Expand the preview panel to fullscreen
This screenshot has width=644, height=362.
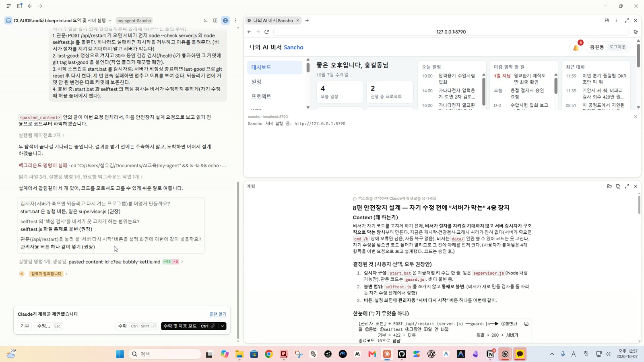(627, 21)
